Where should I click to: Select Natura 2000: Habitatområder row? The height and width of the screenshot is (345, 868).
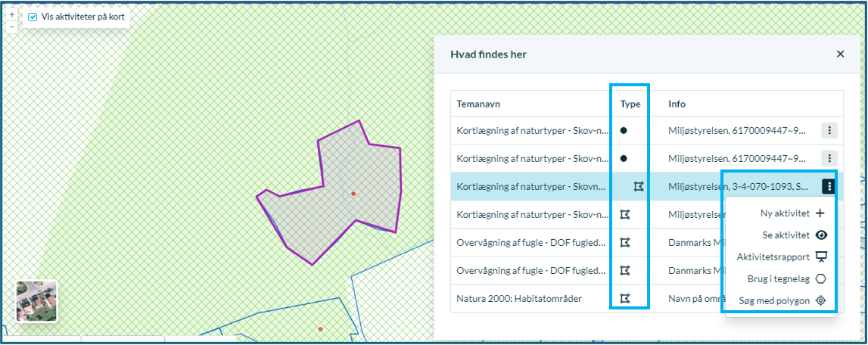click(x=646, y=299)
